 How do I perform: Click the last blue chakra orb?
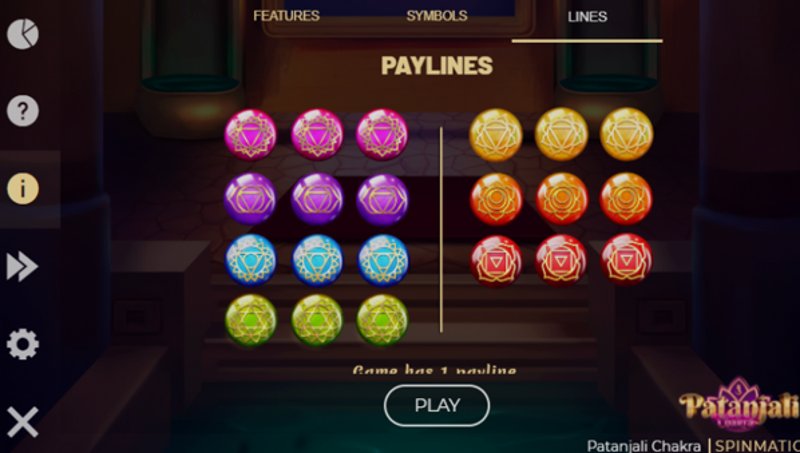(x=382, y=260)
